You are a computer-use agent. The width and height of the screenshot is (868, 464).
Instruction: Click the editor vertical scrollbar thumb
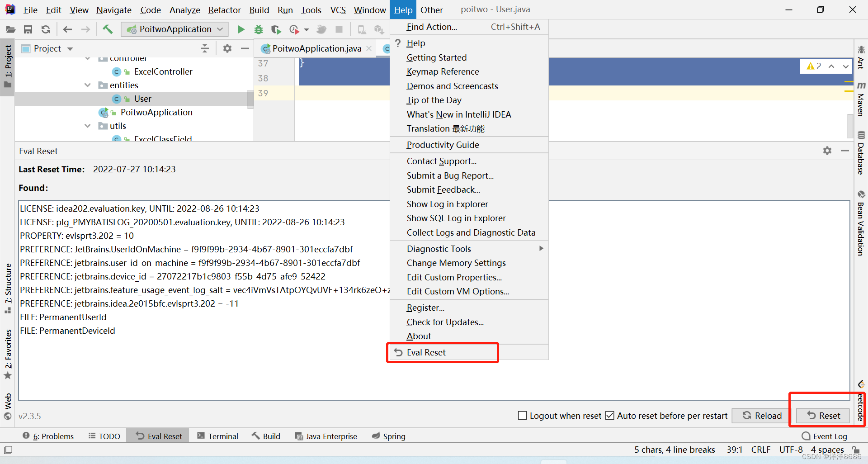[x=850, y=126]
